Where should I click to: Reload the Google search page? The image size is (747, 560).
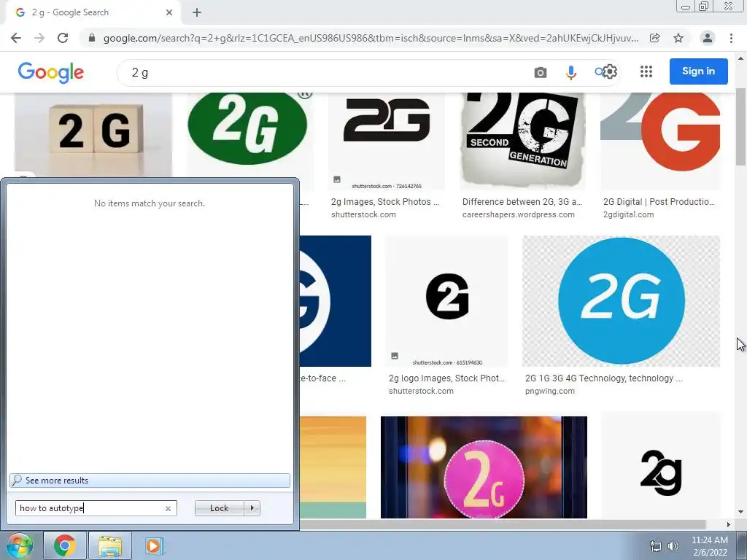(x=63, y=38)
